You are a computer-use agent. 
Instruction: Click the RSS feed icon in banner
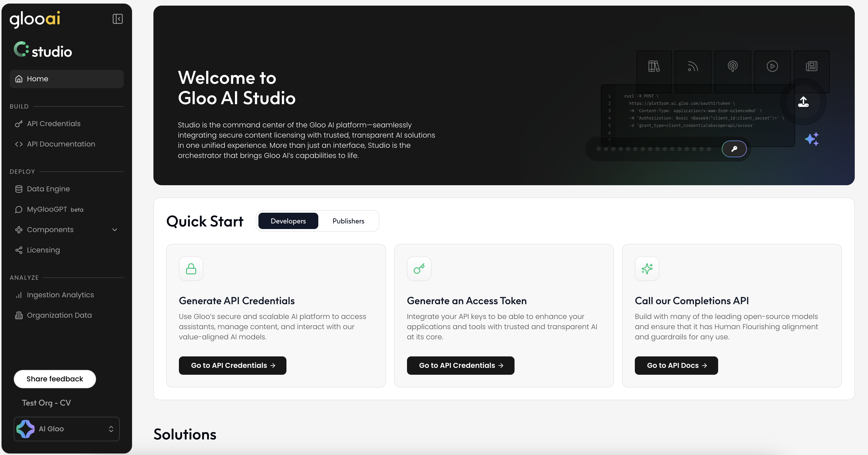tap(693, 66)
